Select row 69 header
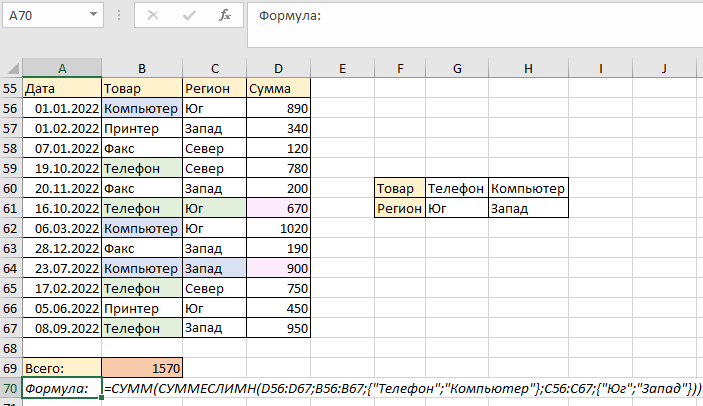703x406 pixels. pos(11,368)
